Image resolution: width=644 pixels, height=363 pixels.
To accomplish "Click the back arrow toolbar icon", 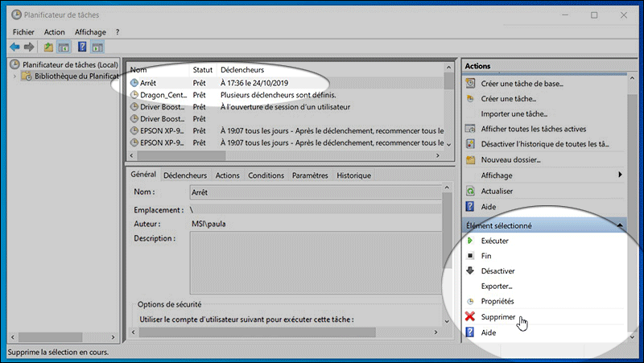I will click(14, 47).
